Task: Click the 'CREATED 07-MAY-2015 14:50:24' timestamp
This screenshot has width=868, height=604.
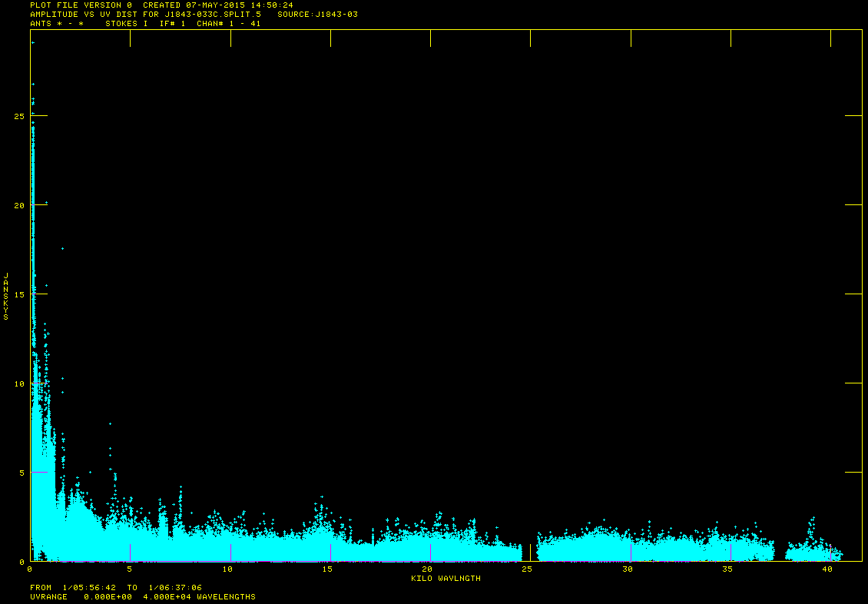Action: tap(218, 5)
